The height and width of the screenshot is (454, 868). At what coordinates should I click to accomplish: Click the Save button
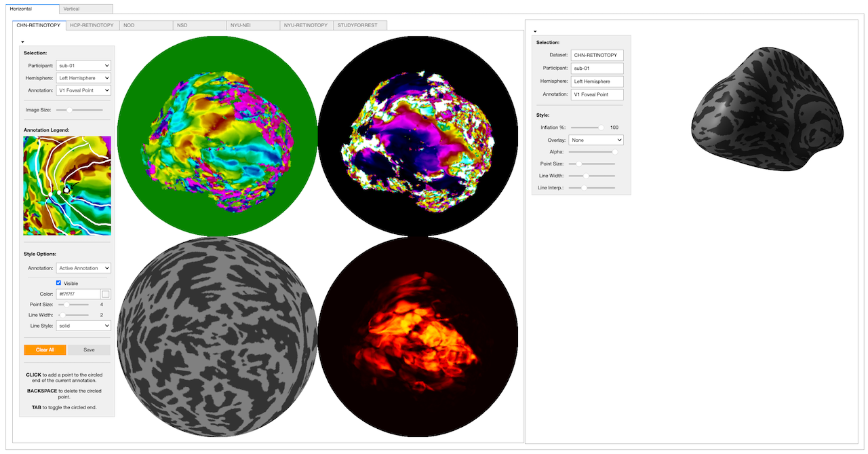tap(89, 350)
